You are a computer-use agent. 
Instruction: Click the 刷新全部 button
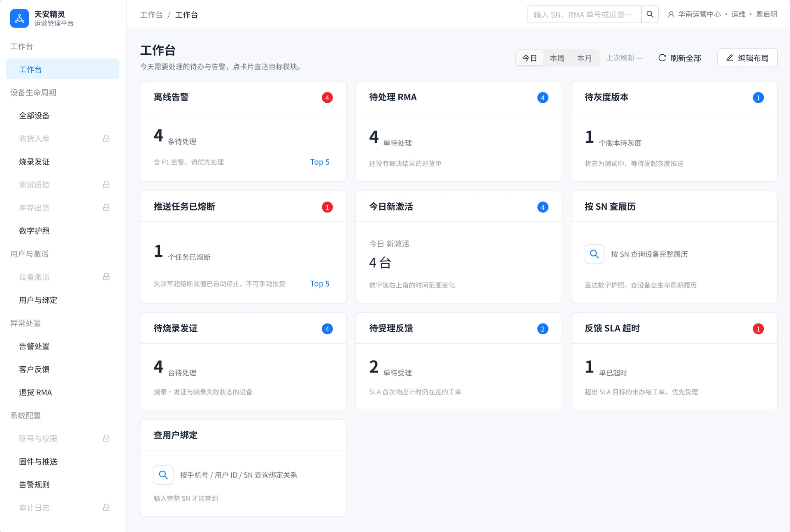[680, 58]
